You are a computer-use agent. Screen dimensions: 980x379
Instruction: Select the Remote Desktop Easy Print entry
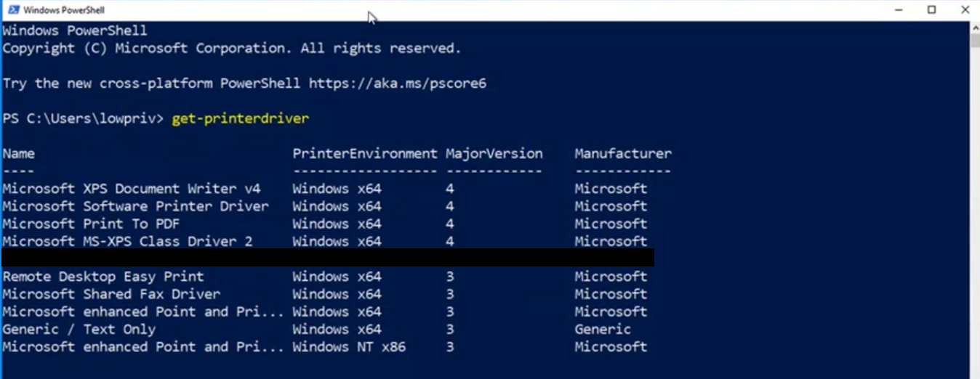pyautogui.click(x=103, y=277)
